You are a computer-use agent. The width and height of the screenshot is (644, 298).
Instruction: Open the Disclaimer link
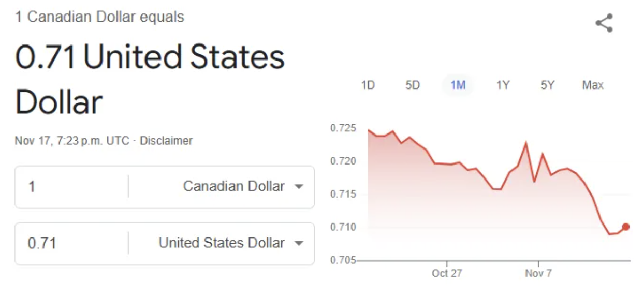tap(166, 141)
